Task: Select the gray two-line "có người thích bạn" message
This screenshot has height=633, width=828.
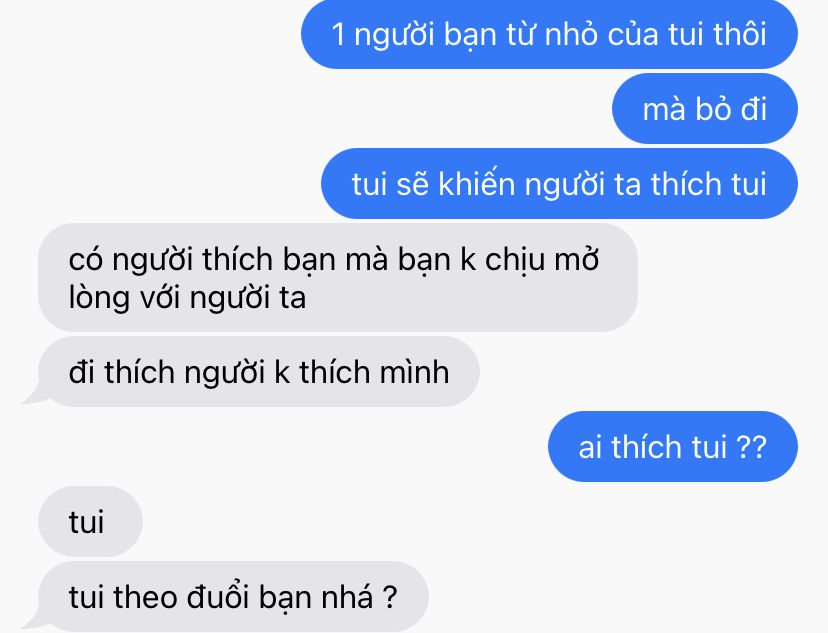Action: 338,278
